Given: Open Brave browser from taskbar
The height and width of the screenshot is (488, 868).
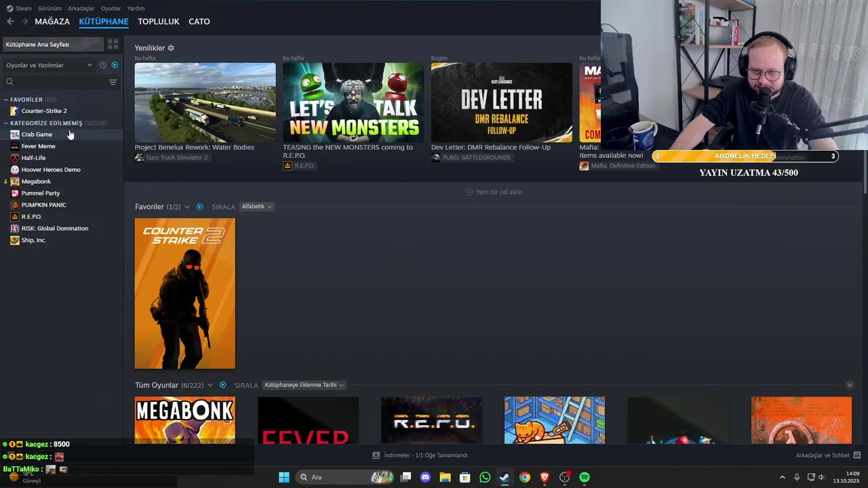Looking at the screenshot, I should pyautogui.click(x=545, y=477).
